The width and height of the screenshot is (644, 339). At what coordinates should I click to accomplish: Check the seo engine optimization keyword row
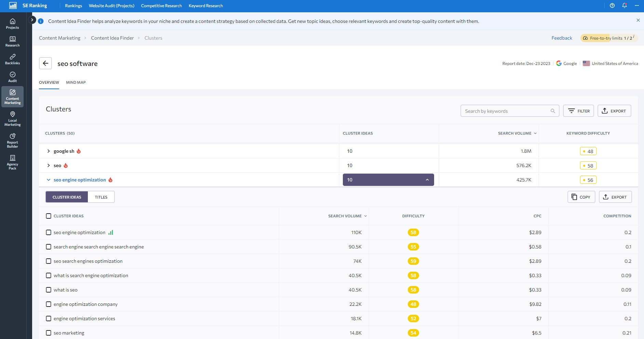pyautogui.click(x=49, y=232)
